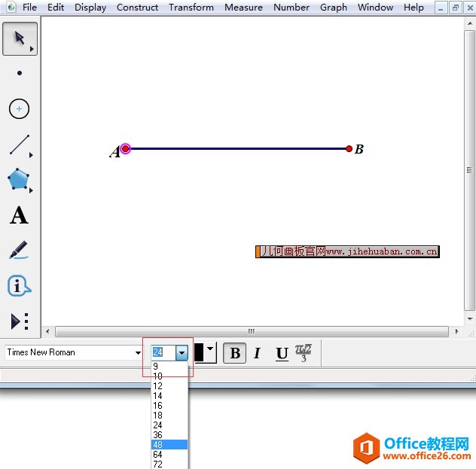Open the Times New Roman font dropdown
476x469 pixels.
click(138, 352)
